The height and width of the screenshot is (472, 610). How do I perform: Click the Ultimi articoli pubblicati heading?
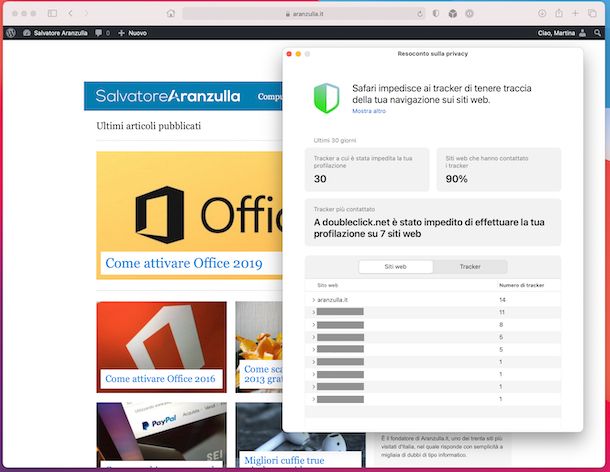coord(149,126)
